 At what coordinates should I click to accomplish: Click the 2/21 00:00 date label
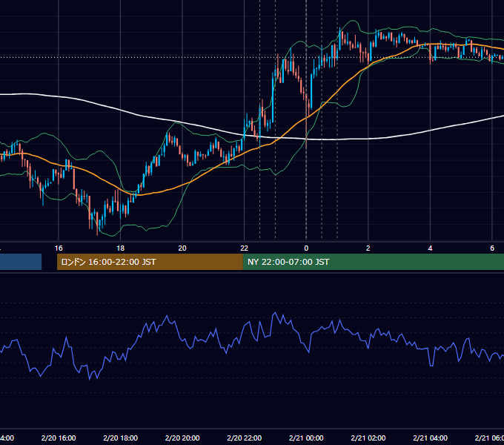point(306,438)
